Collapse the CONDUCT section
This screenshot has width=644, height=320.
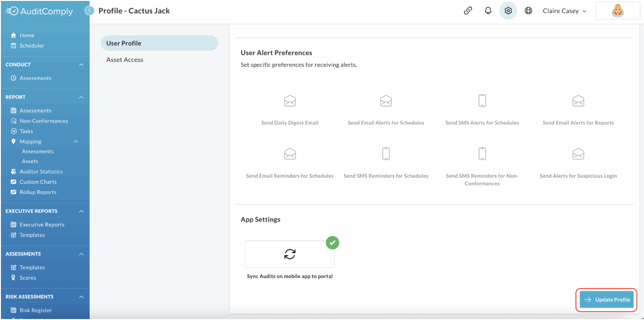coord(81,65)
